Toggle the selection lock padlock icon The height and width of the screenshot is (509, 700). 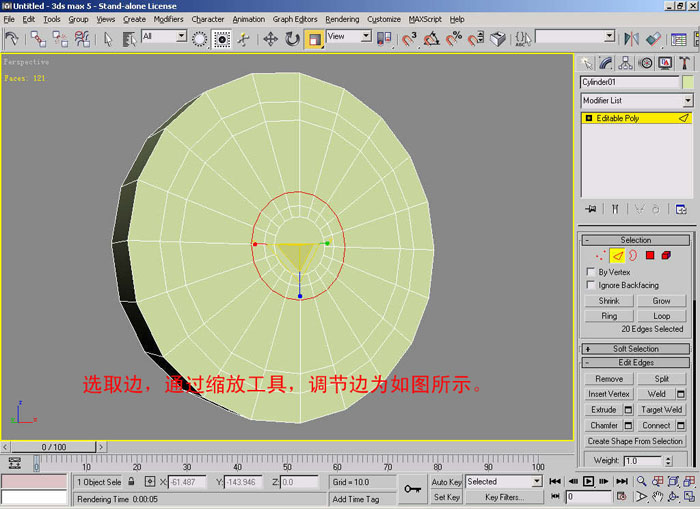pyautogui.click(x=131, y=481)
